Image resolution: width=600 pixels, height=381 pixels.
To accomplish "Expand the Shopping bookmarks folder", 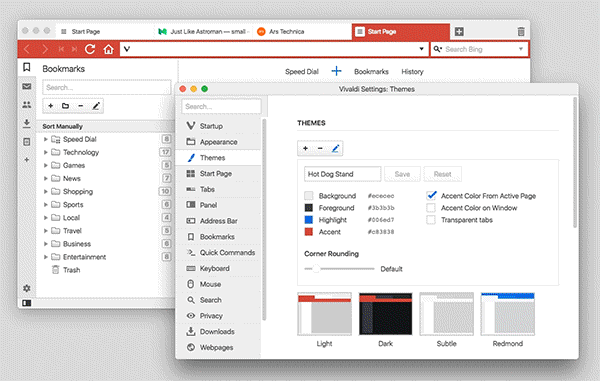I will click(x=46, y=191).
